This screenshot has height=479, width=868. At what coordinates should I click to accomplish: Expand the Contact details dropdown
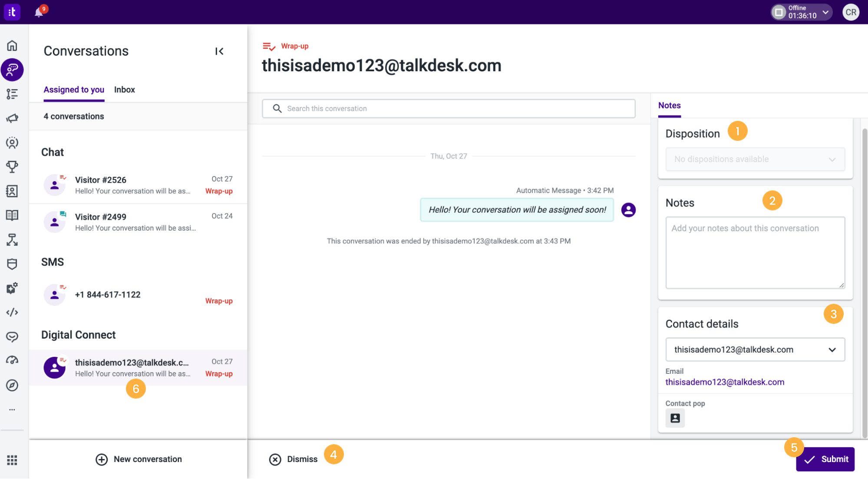[x=755, y=349]
